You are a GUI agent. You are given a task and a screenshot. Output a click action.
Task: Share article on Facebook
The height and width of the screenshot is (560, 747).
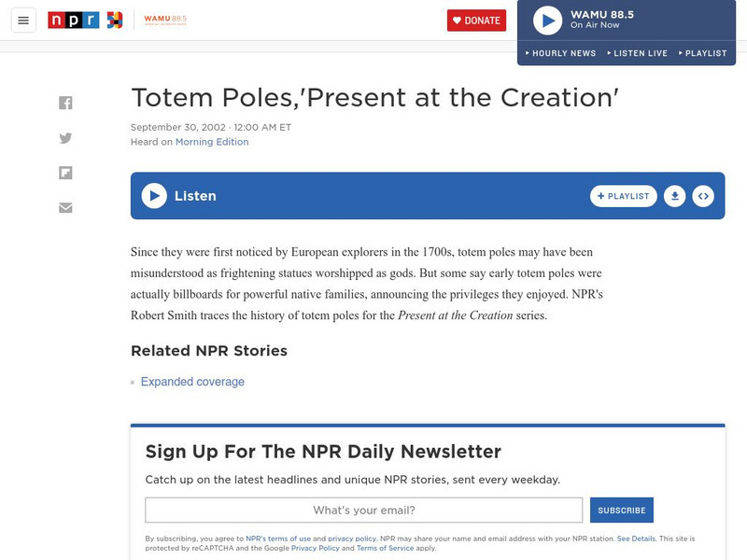click(x=65, y=103)
